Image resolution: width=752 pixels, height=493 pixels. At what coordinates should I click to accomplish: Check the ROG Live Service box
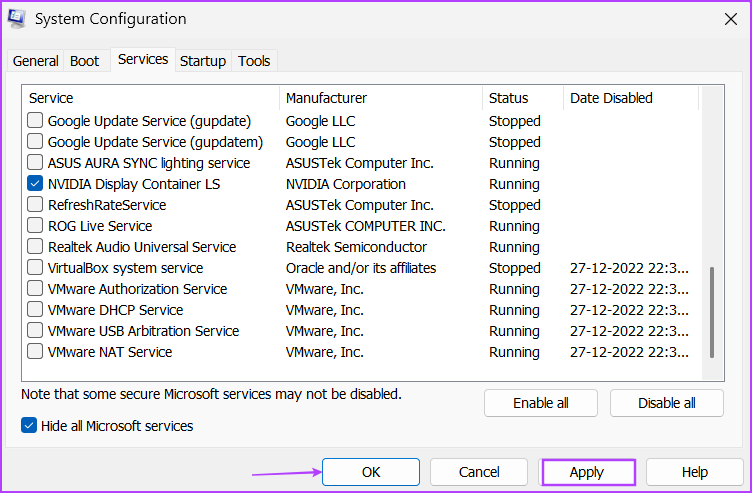coord(35,226)
